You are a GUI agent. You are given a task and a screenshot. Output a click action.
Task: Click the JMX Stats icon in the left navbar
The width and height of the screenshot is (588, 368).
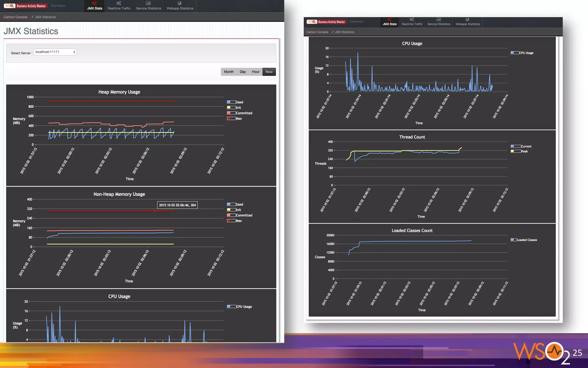(94, 3)
